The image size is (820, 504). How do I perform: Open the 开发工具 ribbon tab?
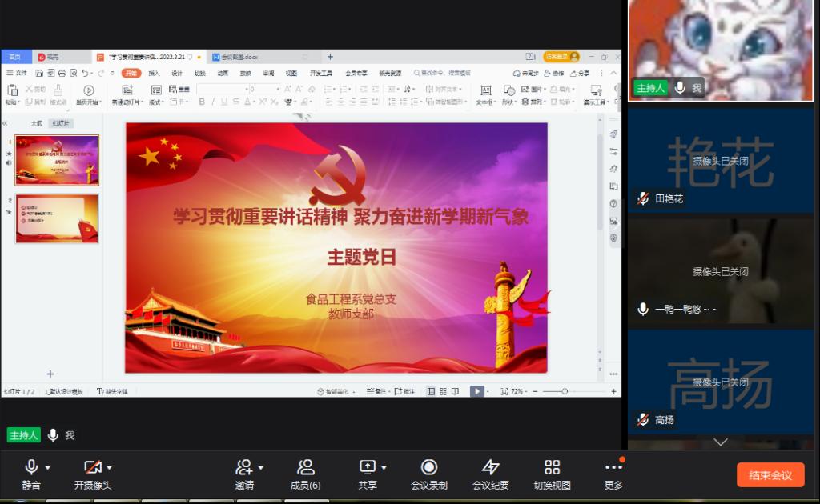coord(321,73)
